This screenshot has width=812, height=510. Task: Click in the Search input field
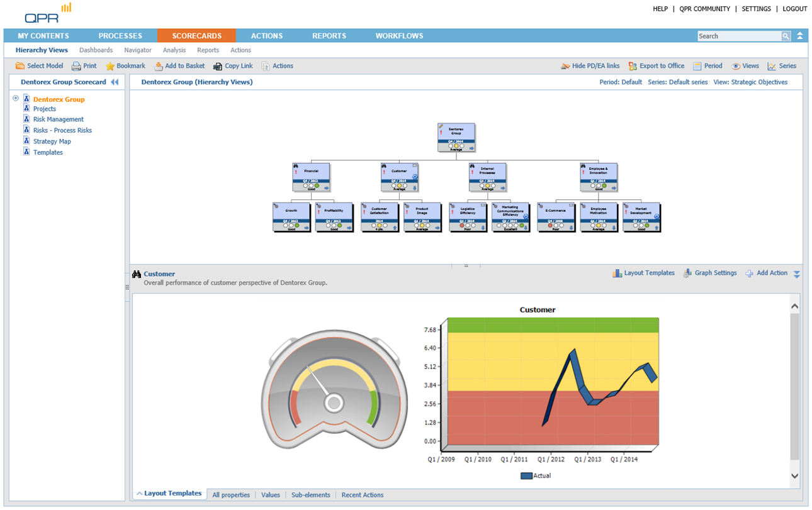tap(739, 36)
